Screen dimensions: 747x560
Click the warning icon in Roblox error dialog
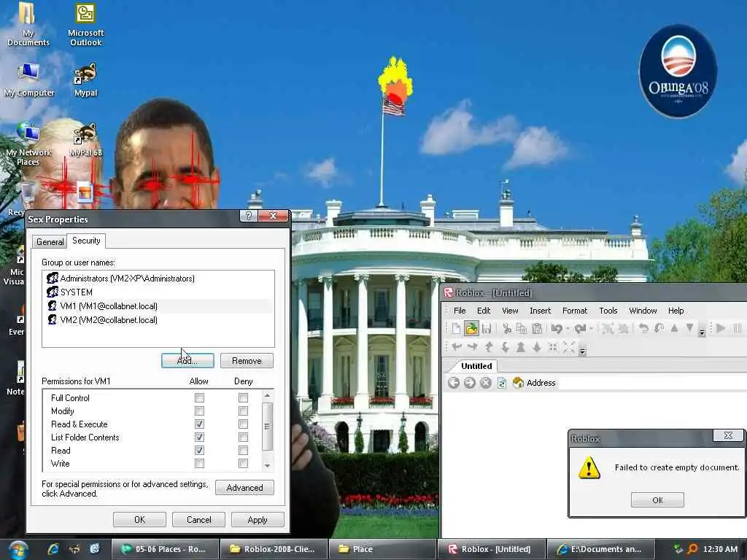coord(589,467)
